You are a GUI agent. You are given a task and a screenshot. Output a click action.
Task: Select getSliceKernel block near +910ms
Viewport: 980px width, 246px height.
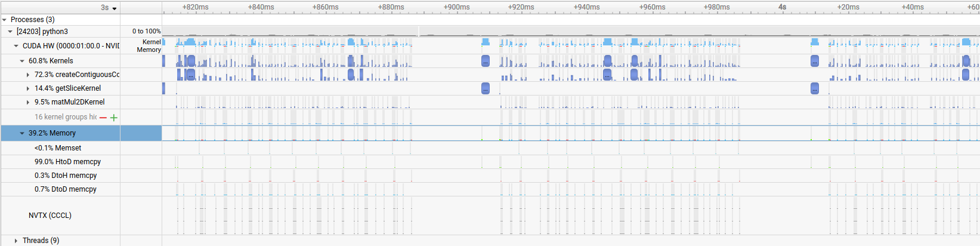point(486,88)
